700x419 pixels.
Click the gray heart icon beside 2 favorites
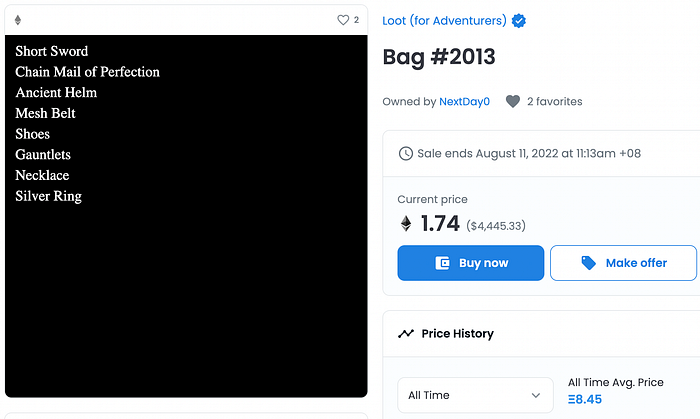(x=513, y=101)
